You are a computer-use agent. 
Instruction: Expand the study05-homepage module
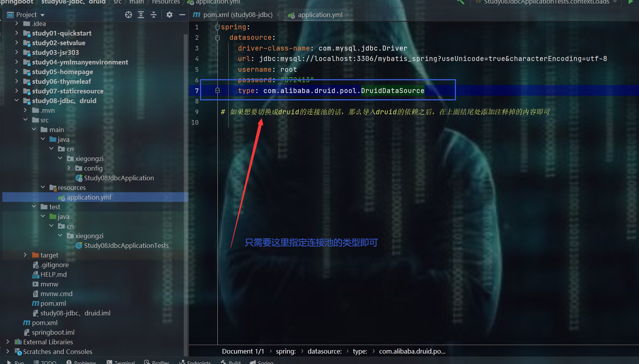coord(17,72)
